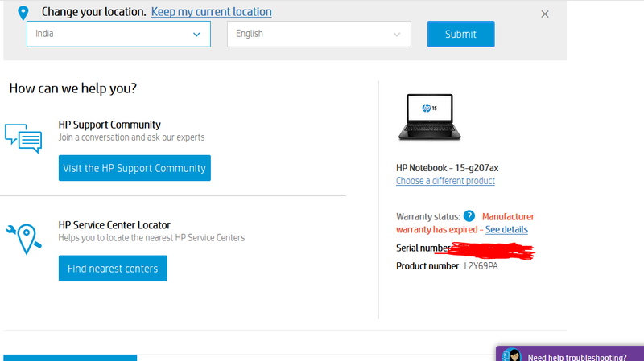Open the warranty status help question mark
Screen dimensions: 644x361
tap(469, 215)
